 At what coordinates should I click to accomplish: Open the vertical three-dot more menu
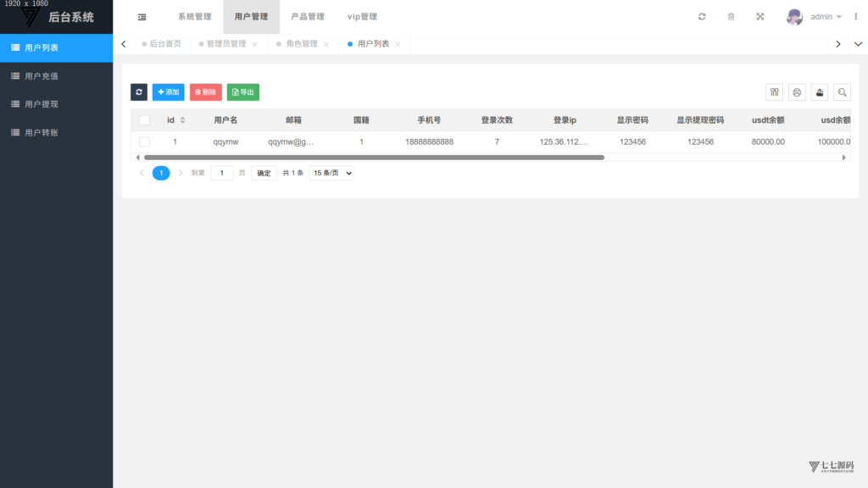pyautogui.click(x=856, y=17)
